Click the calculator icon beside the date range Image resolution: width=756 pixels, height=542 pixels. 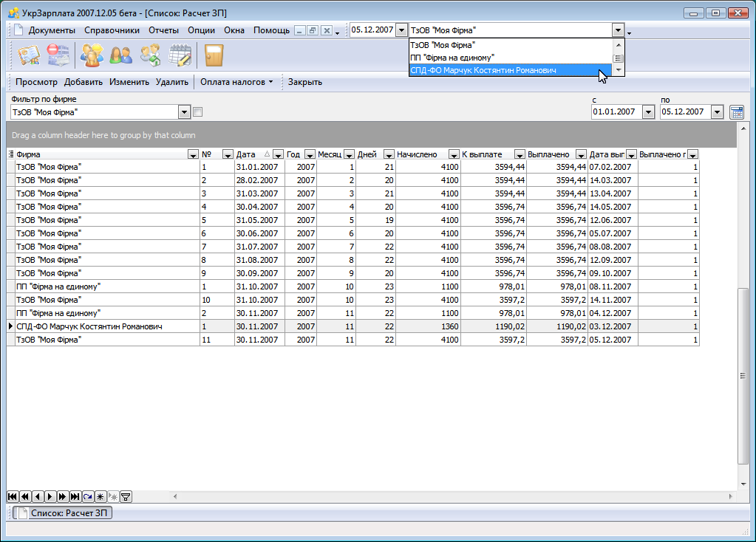click(736, 112)
